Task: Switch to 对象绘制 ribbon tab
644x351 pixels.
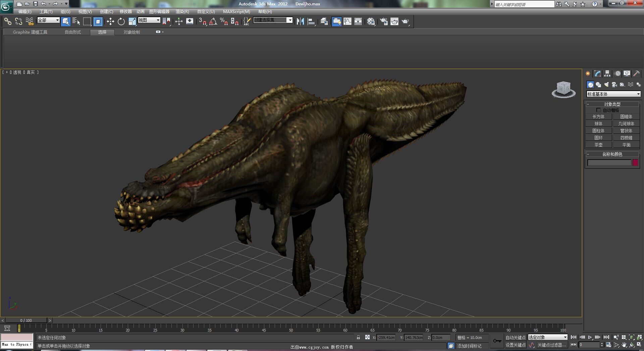Action: 131,32
